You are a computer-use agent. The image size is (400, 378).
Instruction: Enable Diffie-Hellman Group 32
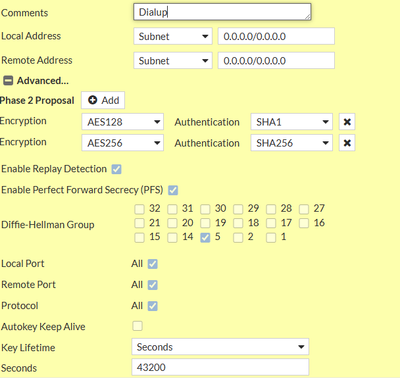[x=139, y=209]
